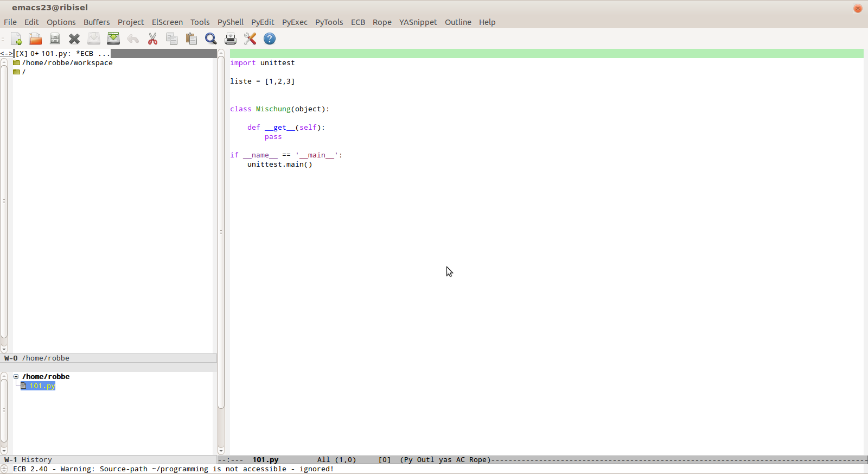Open the Outline menu
This screenshot has width=868, height=474.
click(458, 22)
